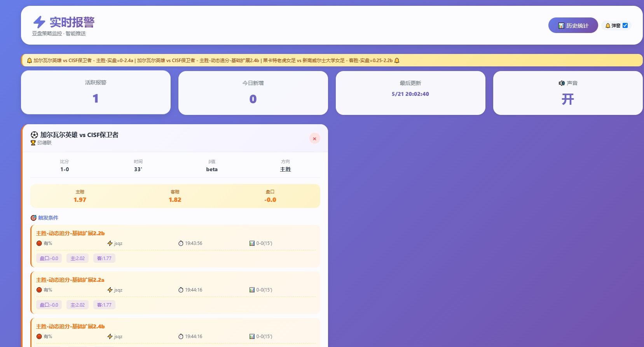Image resolution: width=644 pixels, height=347 pixels.
Task: Click the bar chart icon in 基础扩展2.4b condition
Action: [x=252, y=337]
